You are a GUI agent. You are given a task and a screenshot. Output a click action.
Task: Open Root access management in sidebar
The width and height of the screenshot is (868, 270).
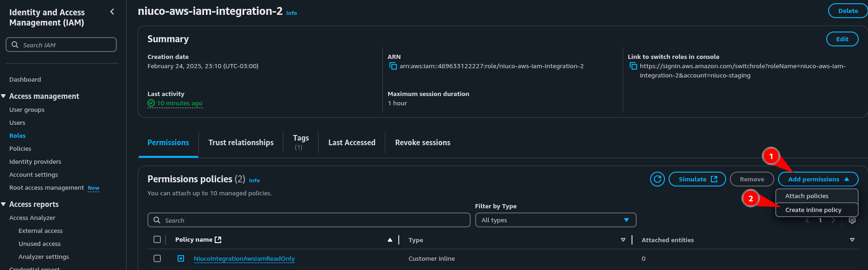click(46, 187)
